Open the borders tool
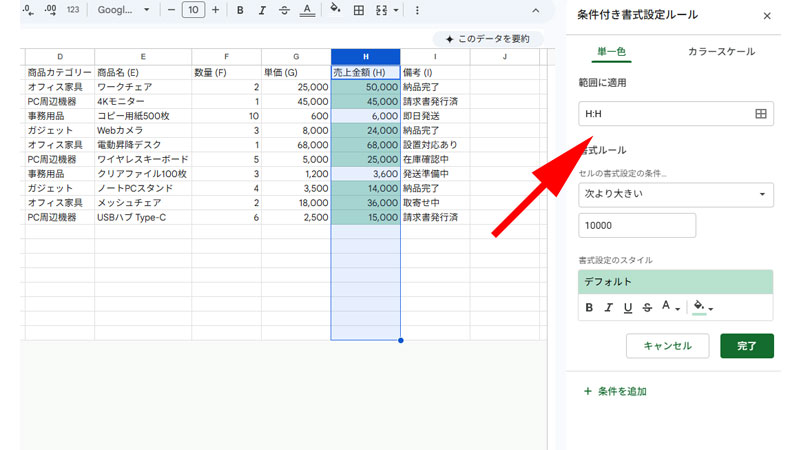The image size is (800, 450). 359,10
